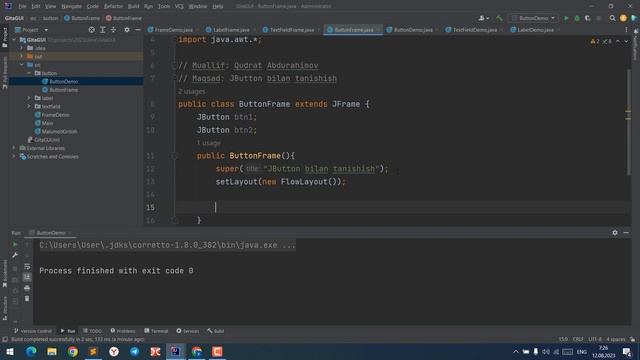This screenshot has width=640, height=360.
Task: Open Project panel options gear
Action: pos(127,30)
